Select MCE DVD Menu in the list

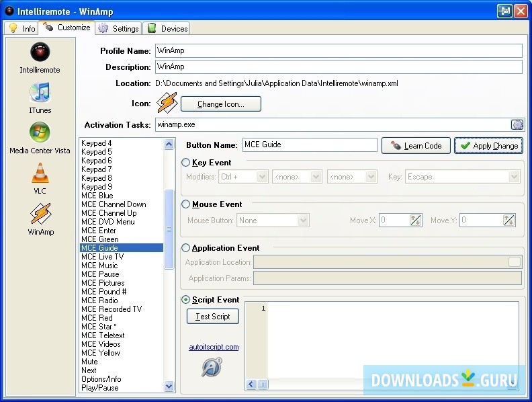click(122, 222)
